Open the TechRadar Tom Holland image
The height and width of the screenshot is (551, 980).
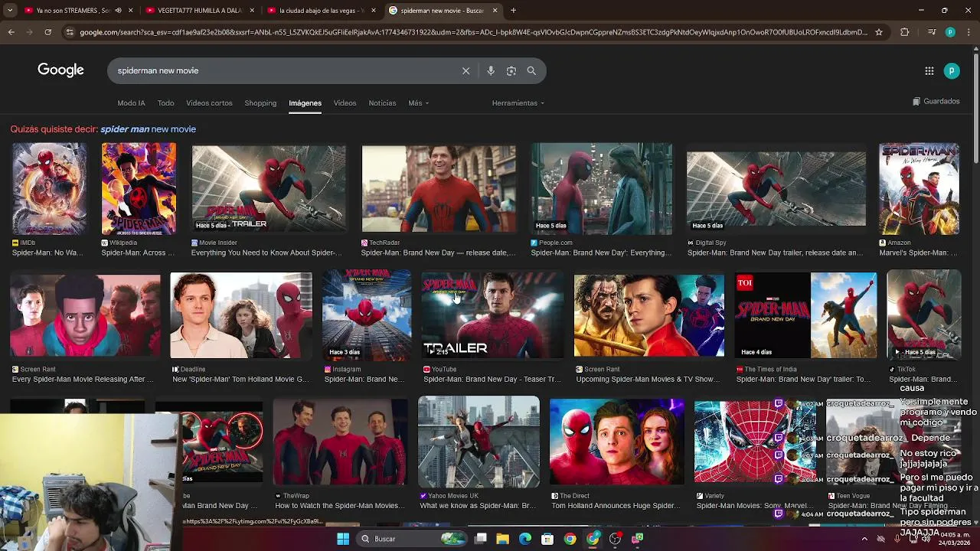[x=439, y=188]
